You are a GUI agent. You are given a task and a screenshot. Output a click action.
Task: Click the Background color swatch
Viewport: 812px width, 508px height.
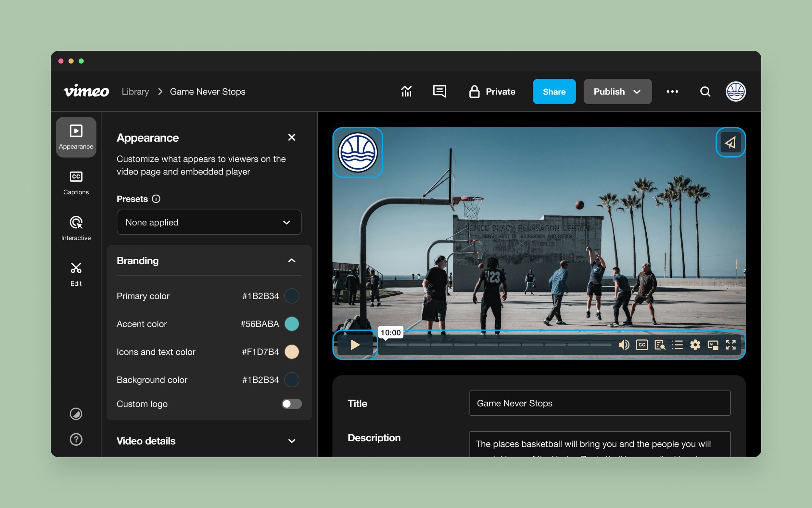pyautogui.click(x=292, y=380)
